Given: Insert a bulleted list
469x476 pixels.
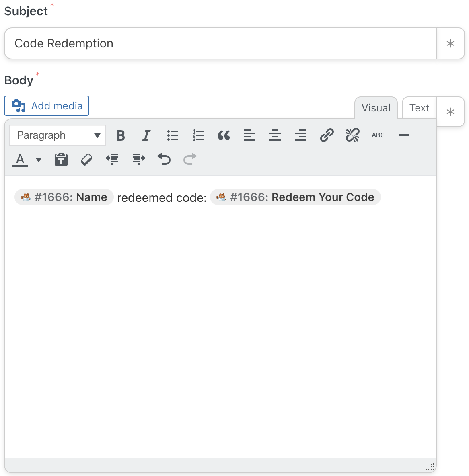Looking at the screenshot, I should click(172, 135).
